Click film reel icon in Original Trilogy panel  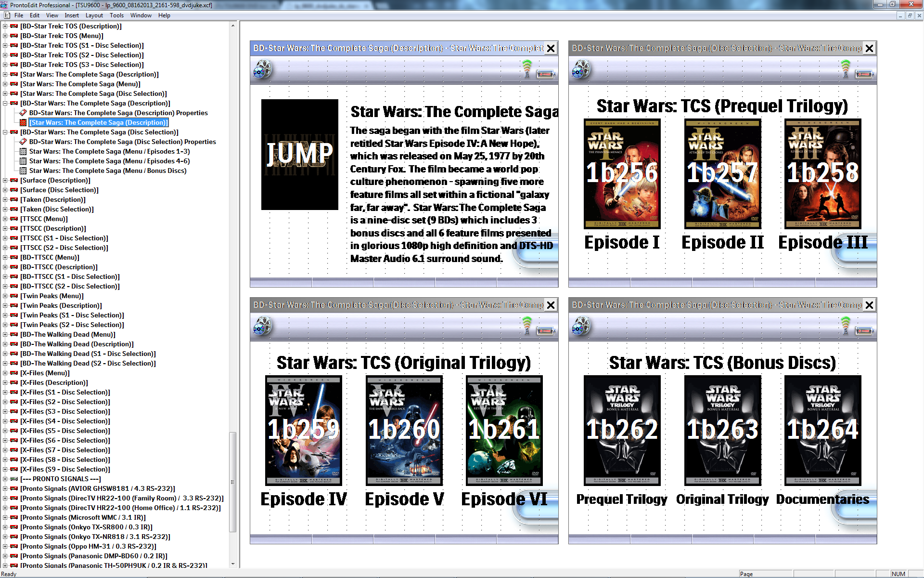click(x=262, y=327)
